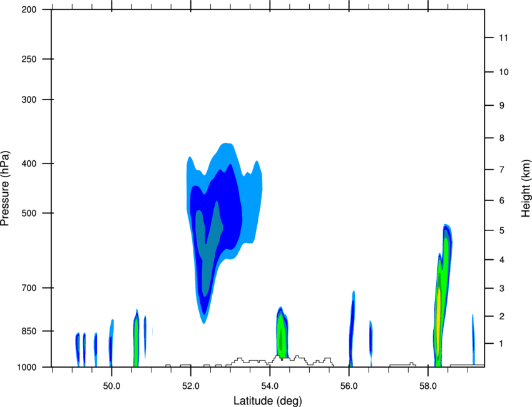Click the 54.0 latitude tick label
Image resolution: width=532 pixels, height=407 pixels.
pyautogui.click(x=270, y=386)
